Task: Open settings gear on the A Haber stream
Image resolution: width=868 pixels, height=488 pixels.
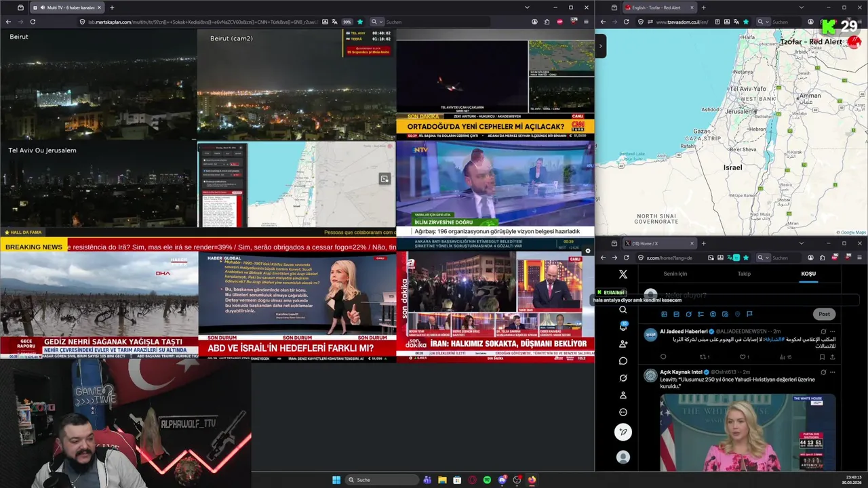Action: click(x=588, y=251)
